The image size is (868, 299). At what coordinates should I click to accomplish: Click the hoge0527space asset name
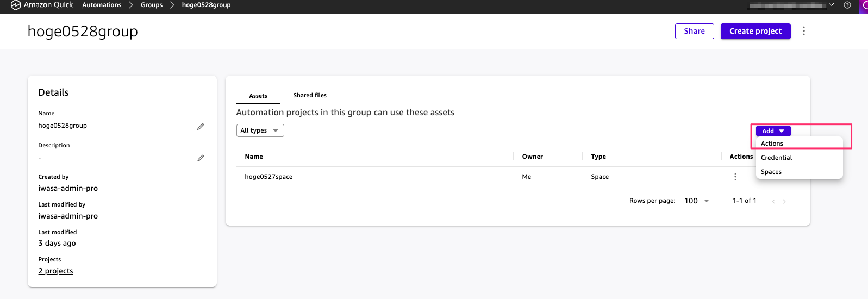268,177
